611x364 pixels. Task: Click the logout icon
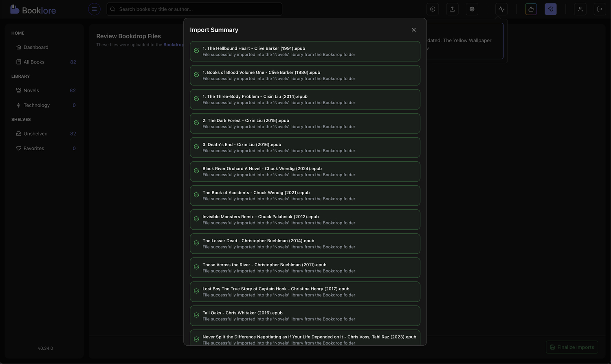point(600,9)
